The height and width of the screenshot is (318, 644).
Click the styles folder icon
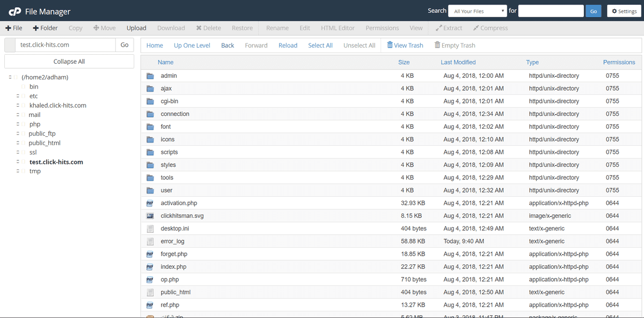coord(150,165)
